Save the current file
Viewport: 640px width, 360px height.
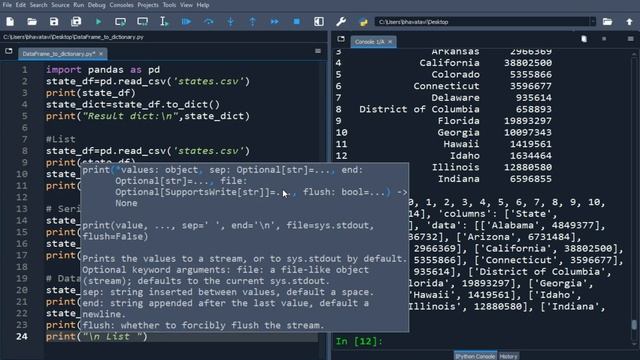click(x=54, y=22)
